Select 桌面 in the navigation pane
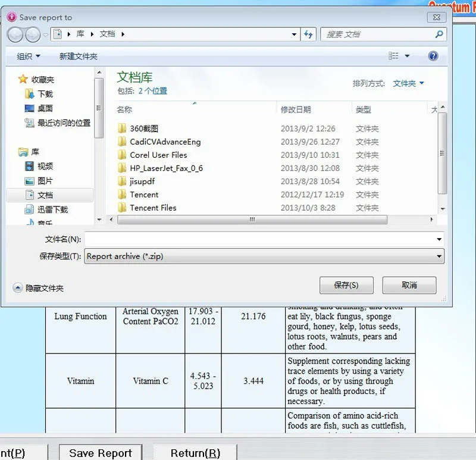The image size is (476, 460). coord(45,108)
